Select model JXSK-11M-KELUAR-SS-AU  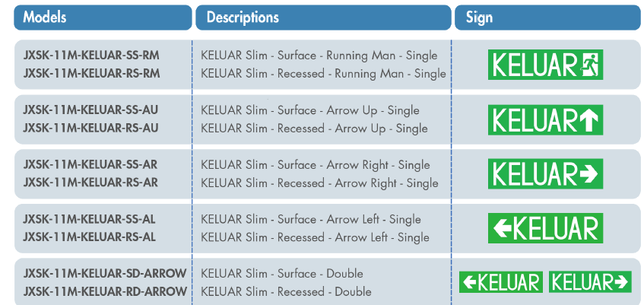(x=91, y=110)
